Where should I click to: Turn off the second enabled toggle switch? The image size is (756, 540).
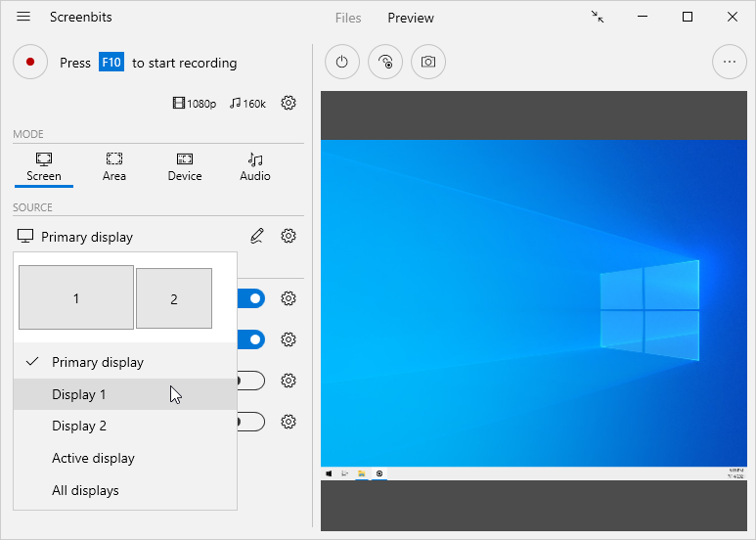coord(251,339)
